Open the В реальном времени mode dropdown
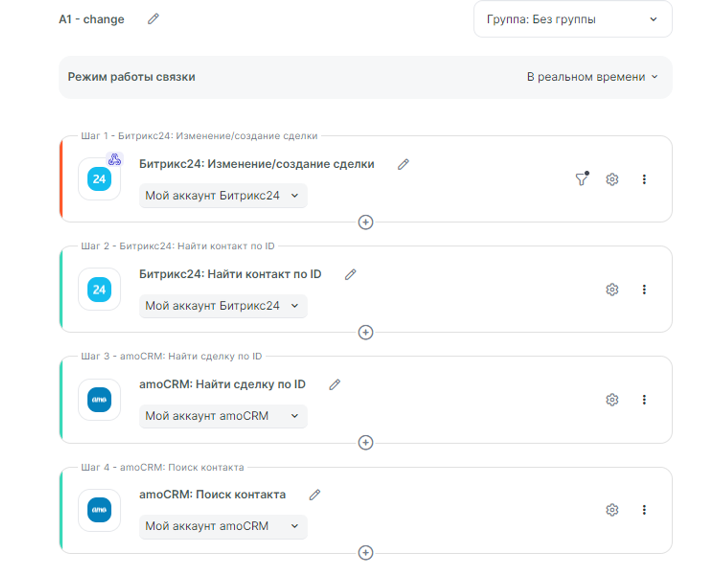Screen dimensions: 728x565 [x=592, y=77]
